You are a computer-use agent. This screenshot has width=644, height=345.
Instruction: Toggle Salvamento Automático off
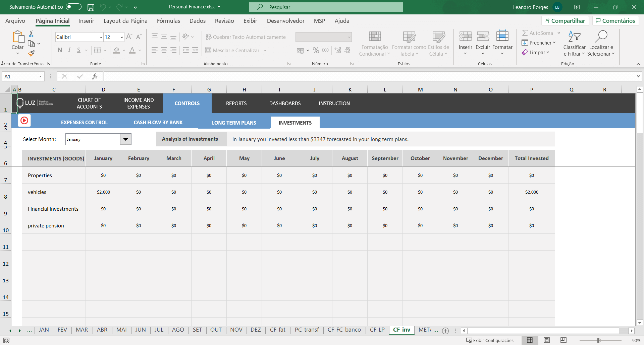point(73,7)
